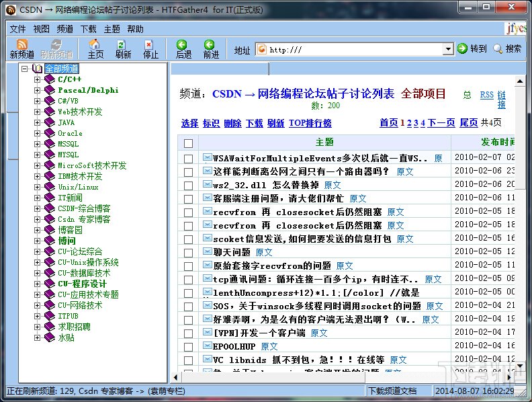Check the box for ws2_32.dll 怎么替换掉 post
This screenshot has height=402, width=532.
(188, 186)
